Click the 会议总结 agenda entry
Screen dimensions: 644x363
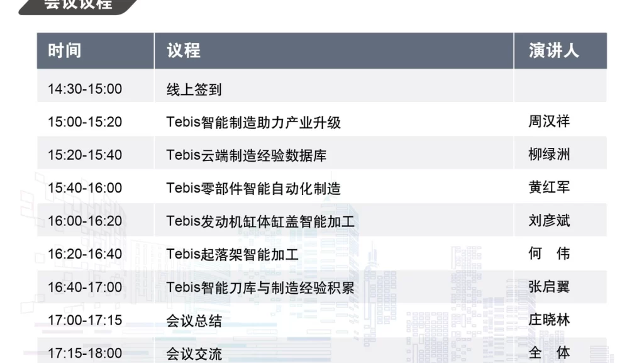click(x=194, y=320)
